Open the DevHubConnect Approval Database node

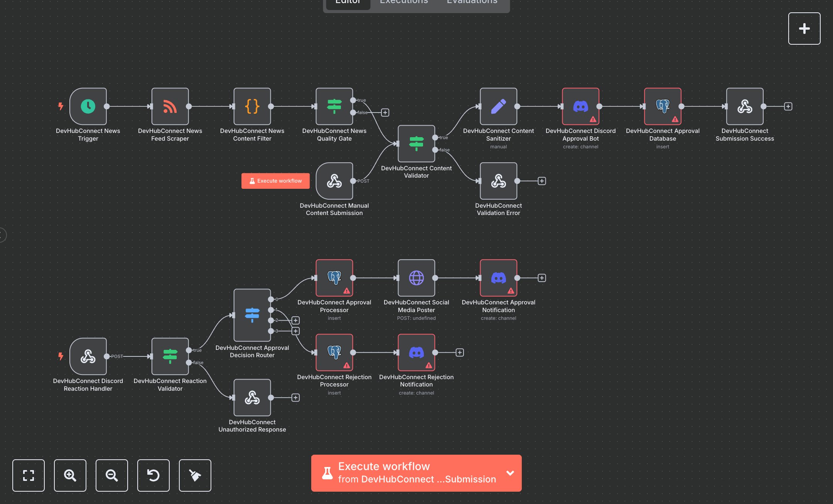pyautogui.click(x=663, y=106)
